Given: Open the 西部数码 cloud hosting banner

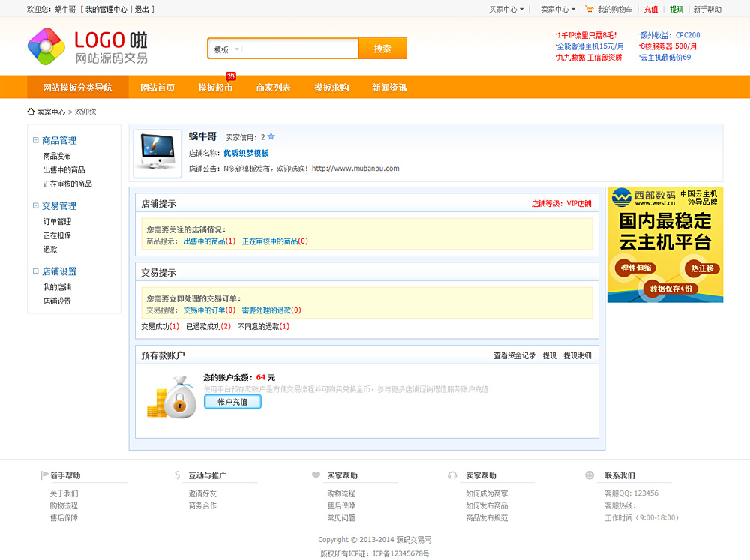Looking at the screenshot, I should pos(664,244).
